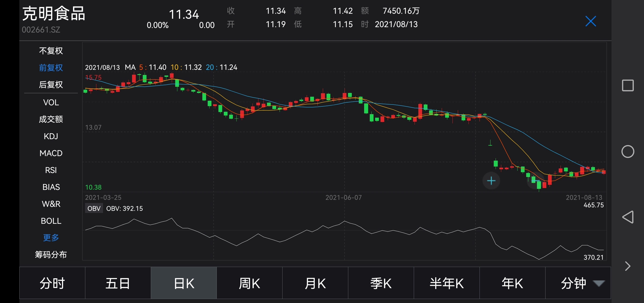Tap the MA 5 value 11.40
Screen dimensions: 644x303
(x=158, y=67)
